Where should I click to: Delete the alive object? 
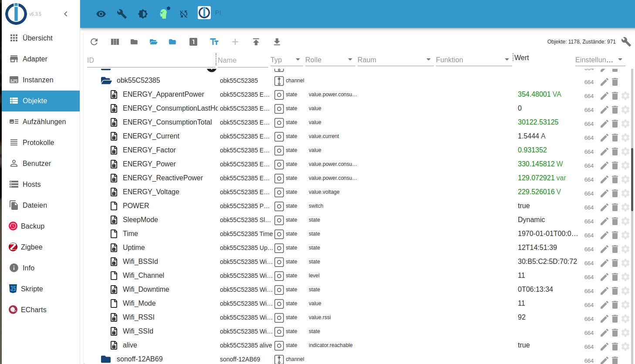coord(615,347)
